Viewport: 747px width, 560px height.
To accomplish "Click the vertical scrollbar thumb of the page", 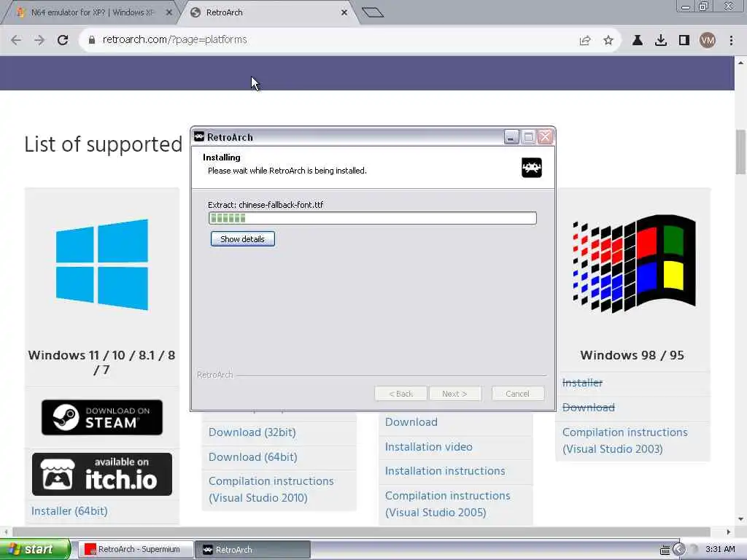I will tap(741, 152).
